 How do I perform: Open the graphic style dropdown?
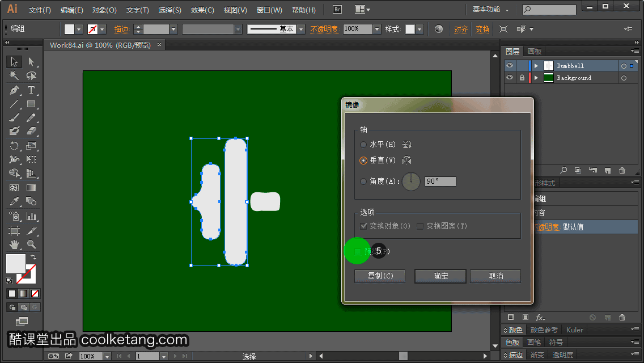tap(420, 29)
